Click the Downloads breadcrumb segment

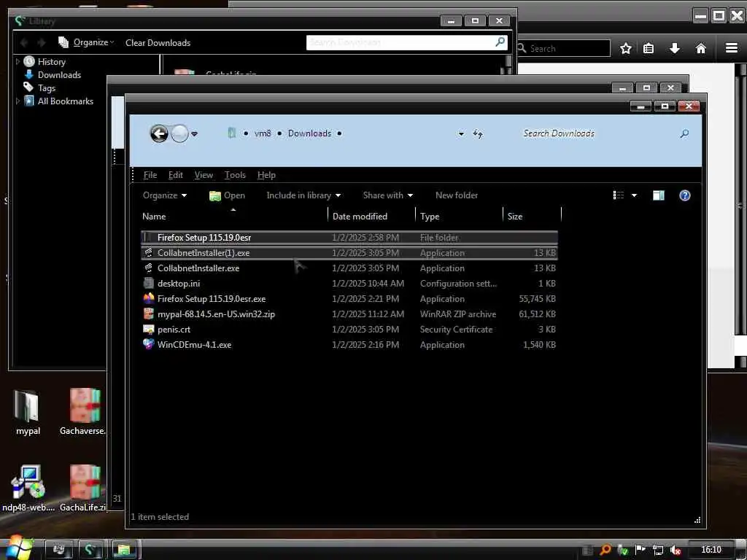[x=309, y=133]
